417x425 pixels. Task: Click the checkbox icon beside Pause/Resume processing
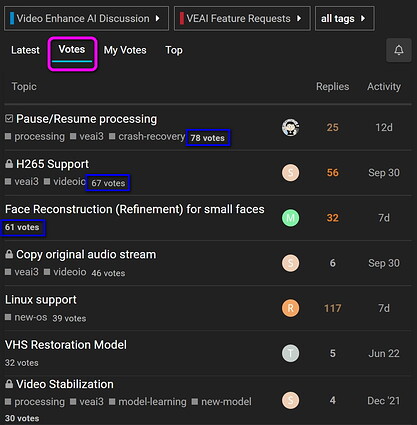click(9, 118)
